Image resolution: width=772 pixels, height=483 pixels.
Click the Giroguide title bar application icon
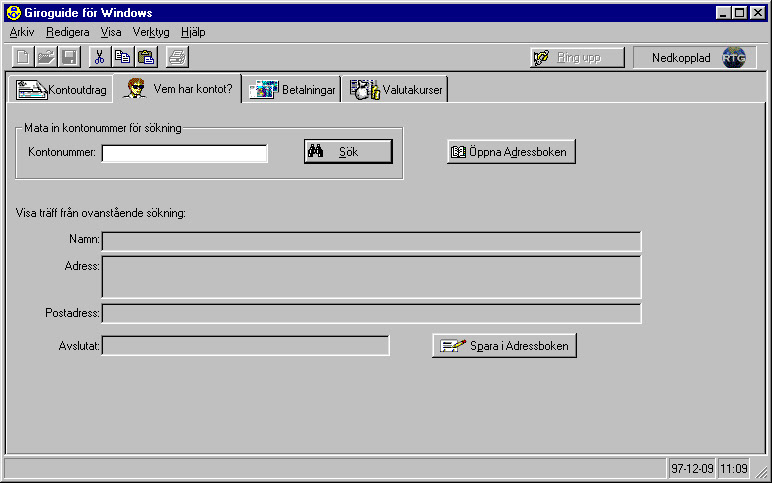tap(13, 13)
